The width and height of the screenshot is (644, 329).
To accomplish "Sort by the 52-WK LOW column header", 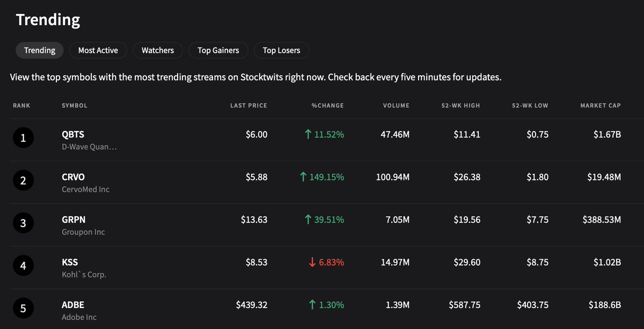I will point(530,106).
